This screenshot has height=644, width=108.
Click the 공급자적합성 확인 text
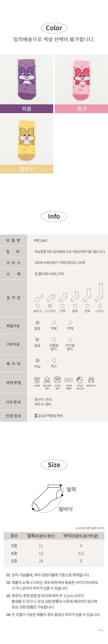50,416
